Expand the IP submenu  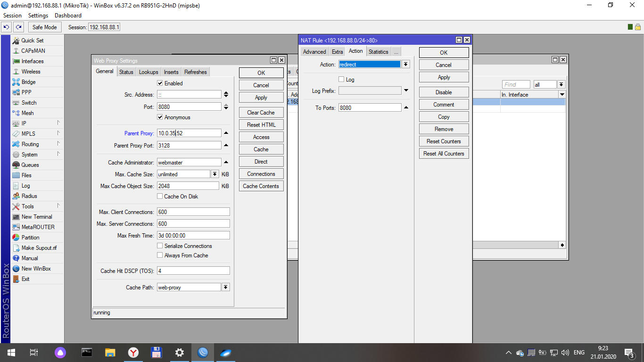pyautogui.click(x=37, y=123)
